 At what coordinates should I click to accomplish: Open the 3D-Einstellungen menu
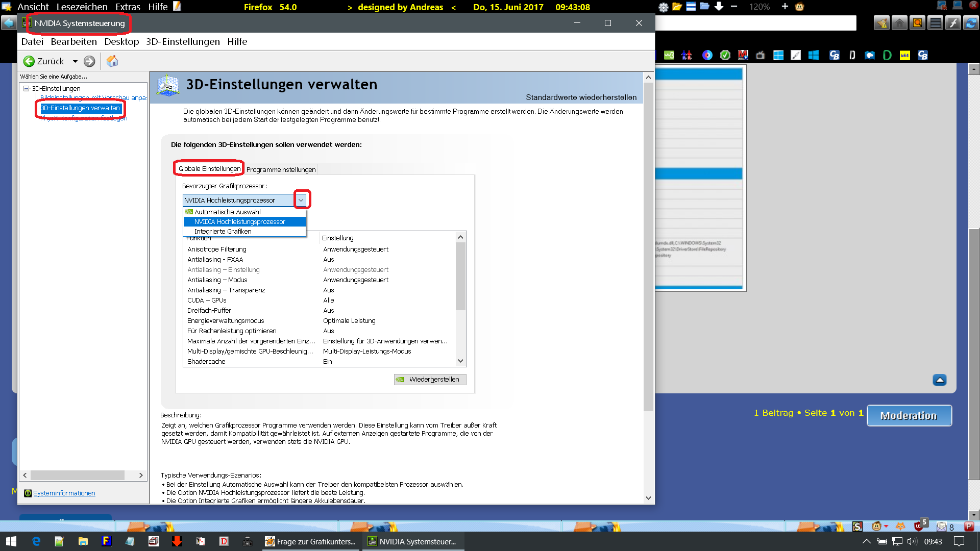coord(183,42)
